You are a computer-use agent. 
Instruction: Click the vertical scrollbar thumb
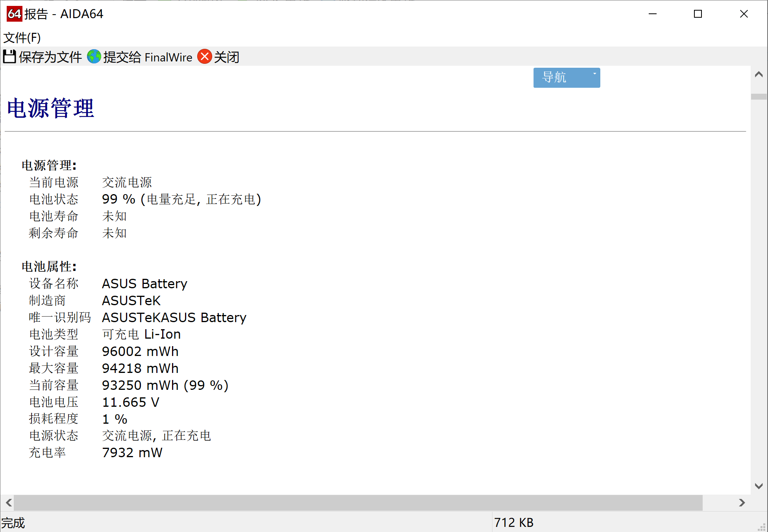[759, 96]
